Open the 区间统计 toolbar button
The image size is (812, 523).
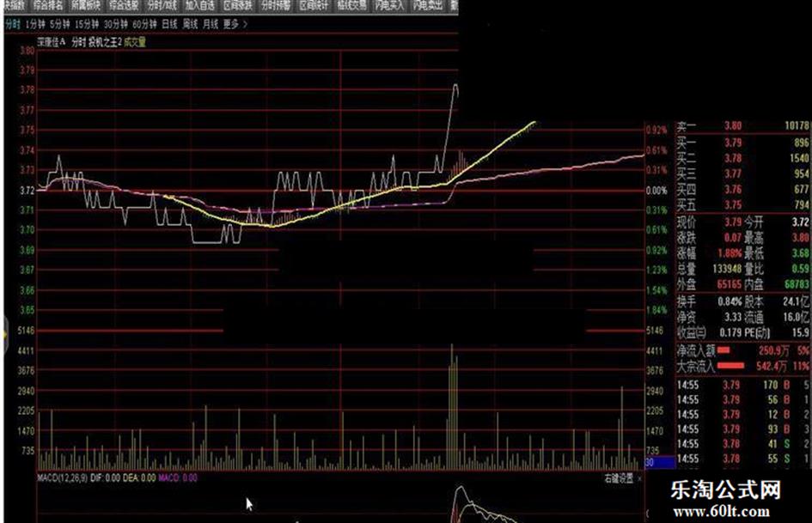[314, 6]
